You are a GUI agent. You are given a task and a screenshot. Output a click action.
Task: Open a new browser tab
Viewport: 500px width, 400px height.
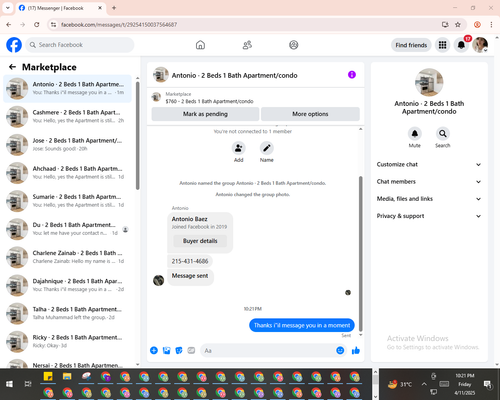114,8
